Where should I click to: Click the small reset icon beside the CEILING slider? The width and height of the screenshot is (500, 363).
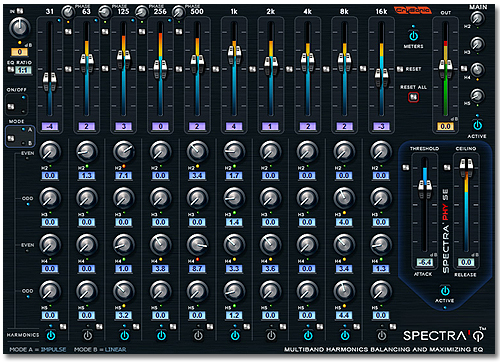click(447, 167)
